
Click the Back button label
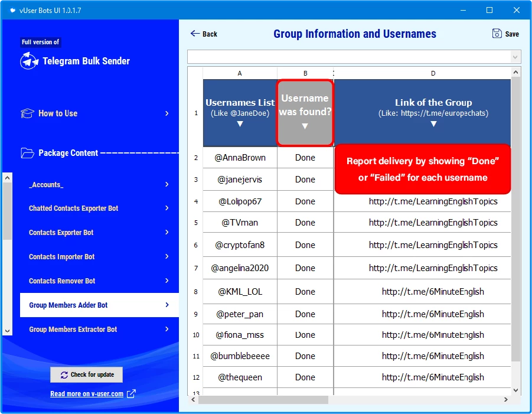[x=210, y=34]
